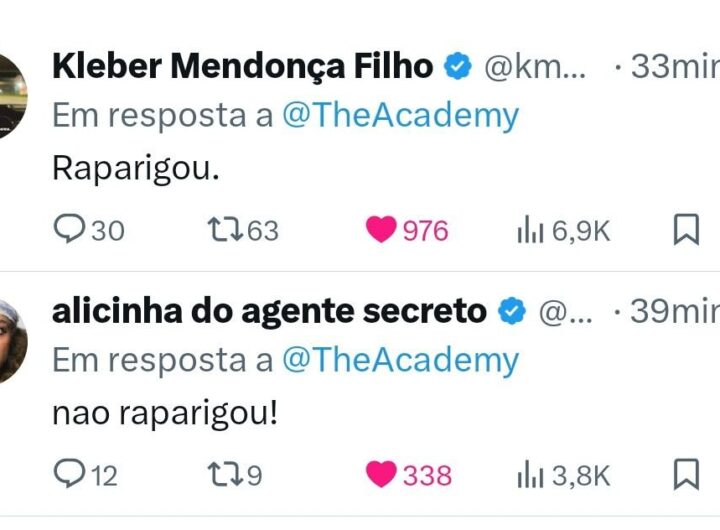Open the 'nao raparigou!' tweet text

(x=165, y=414)
